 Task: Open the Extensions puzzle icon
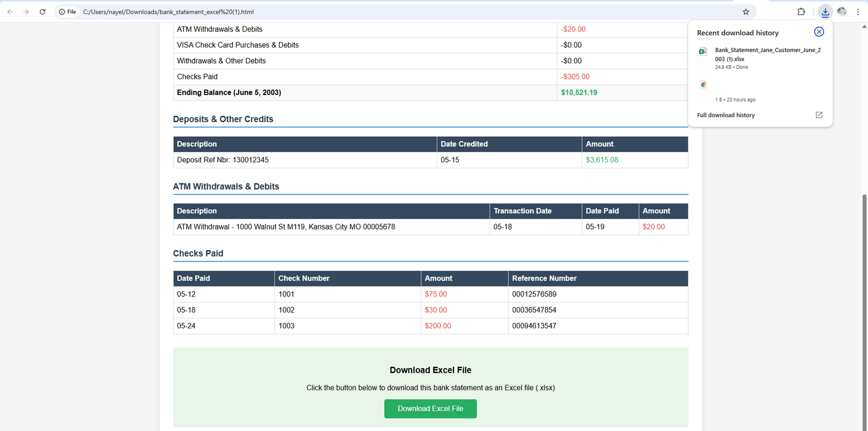801,11
